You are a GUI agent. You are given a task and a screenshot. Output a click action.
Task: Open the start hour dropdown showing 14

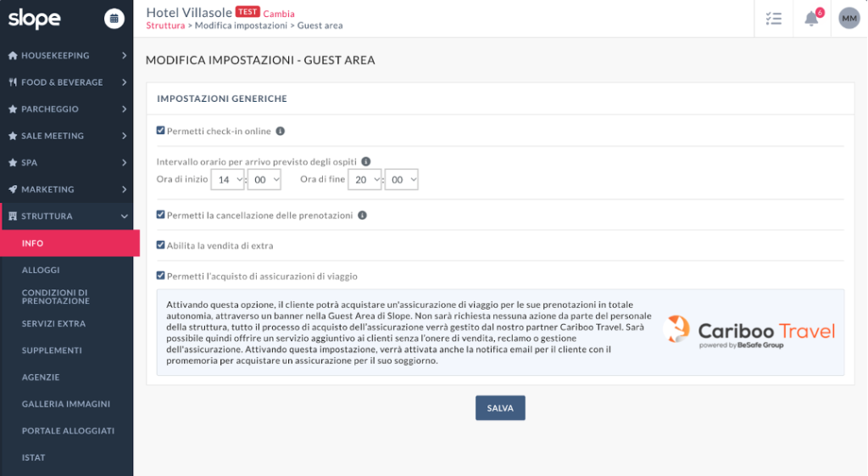click(x=228, y=180)
